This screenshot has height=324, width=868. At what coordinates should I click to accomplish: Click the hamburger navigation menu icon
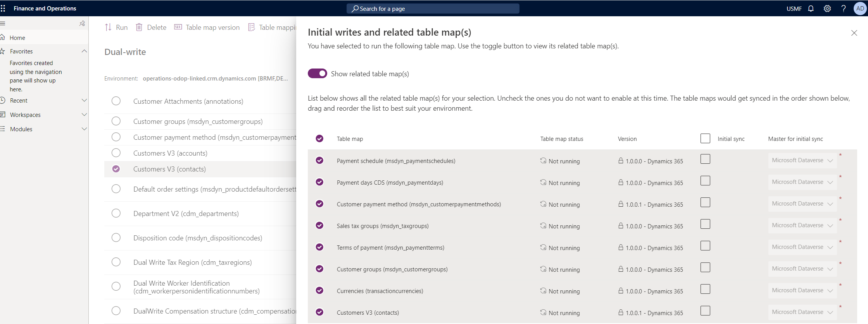(2, 24)
